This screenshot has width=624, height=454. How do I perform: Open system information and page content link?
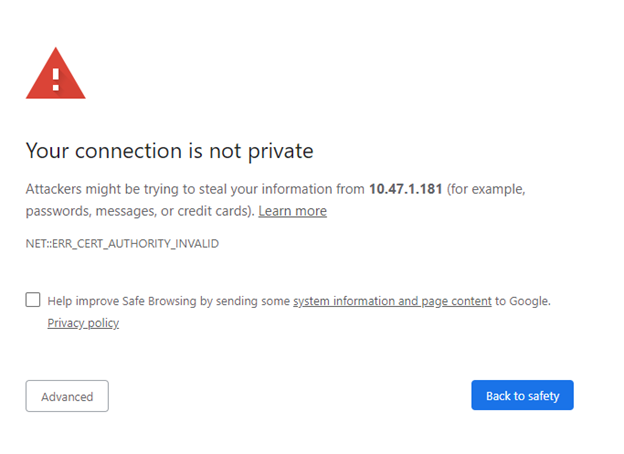pyautogui.click(x=392, y=300)
